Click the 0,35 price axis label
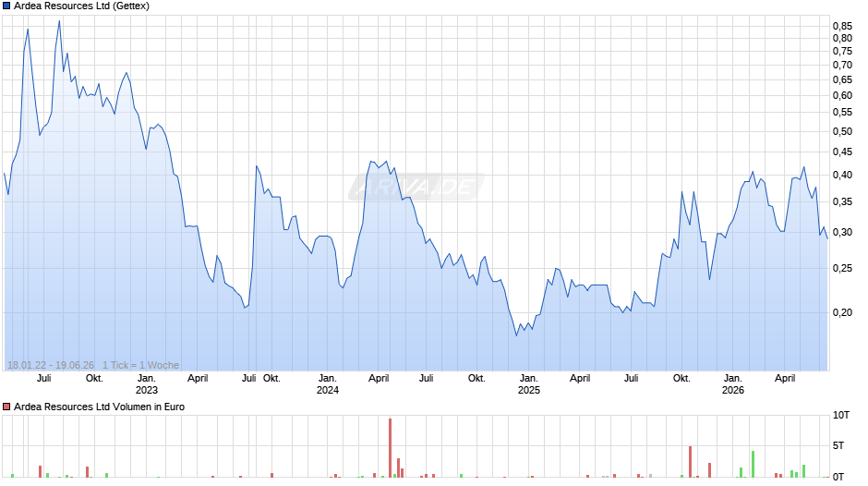 click(x=842, y=201)
